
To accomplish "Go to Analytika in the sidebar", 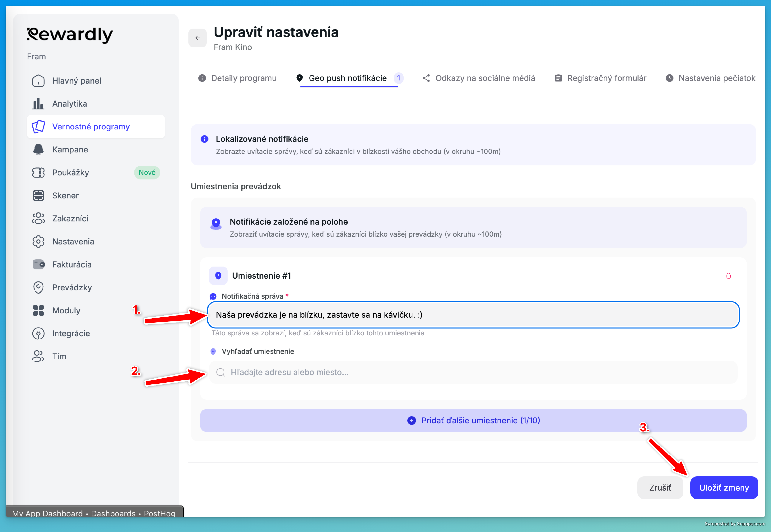I will (x=96, y=104).
